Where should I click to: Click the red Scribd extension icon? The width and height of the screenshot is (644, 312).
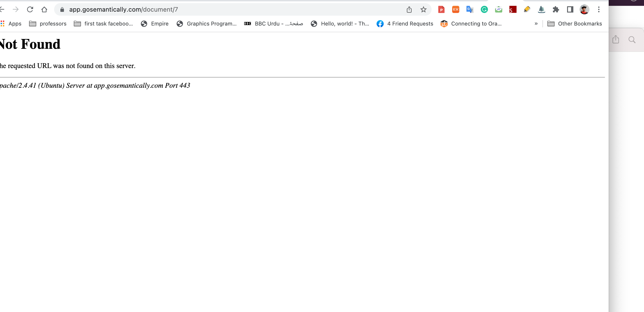(513, 9)
